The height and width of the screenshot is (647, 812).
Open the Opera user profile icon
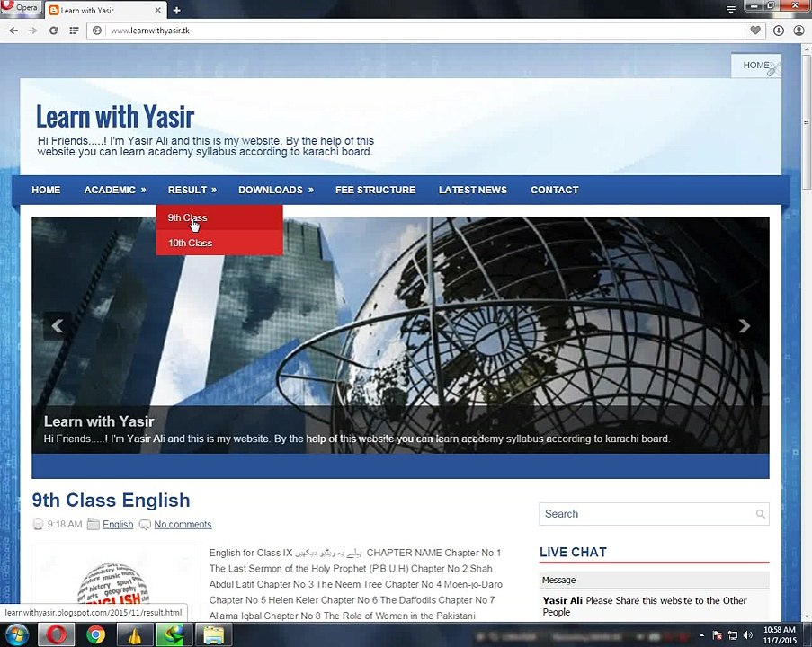799,31
